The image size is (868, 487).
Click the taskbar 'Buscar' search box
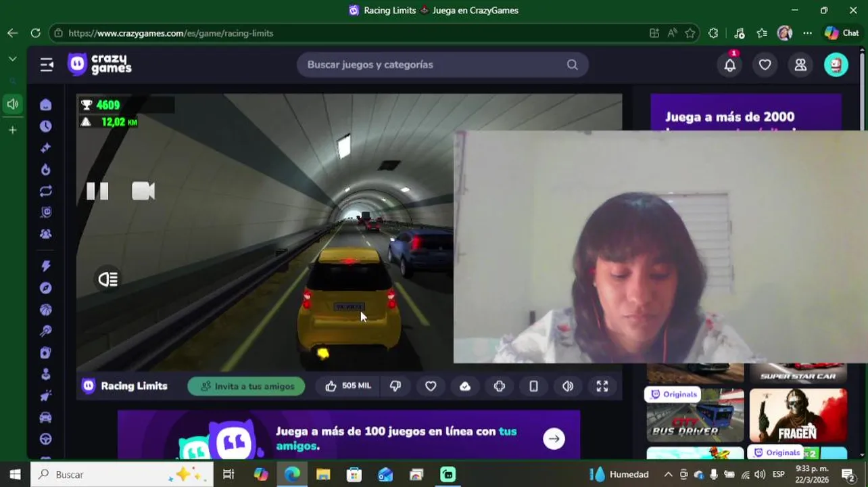[x=122, y=474]
